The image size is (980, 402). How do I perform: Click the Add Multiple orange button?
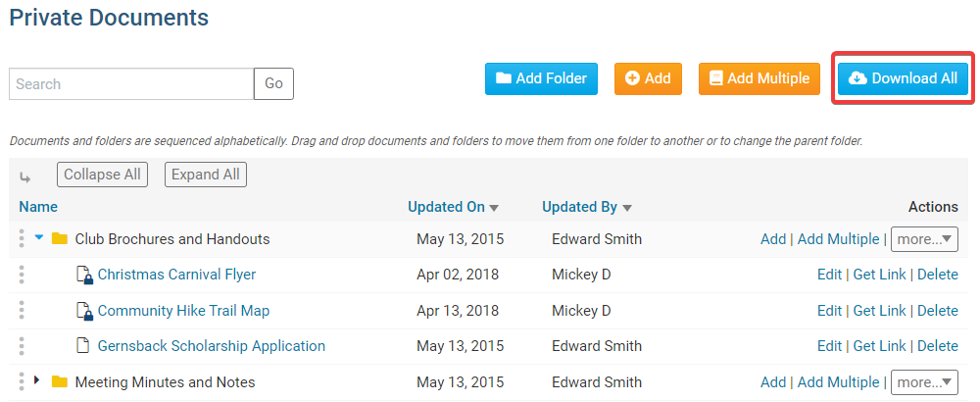pyautogui.click(x=759, y=78)
